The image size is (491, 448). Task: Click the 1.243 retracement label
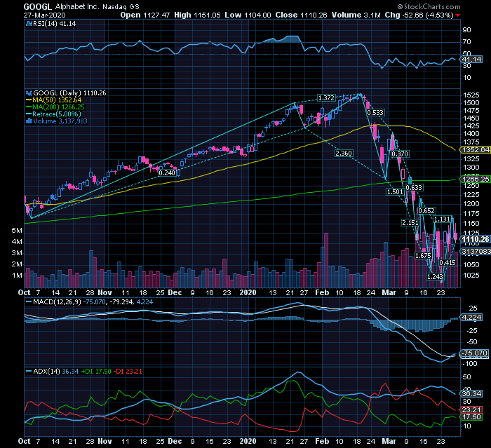tap(435, 277)
